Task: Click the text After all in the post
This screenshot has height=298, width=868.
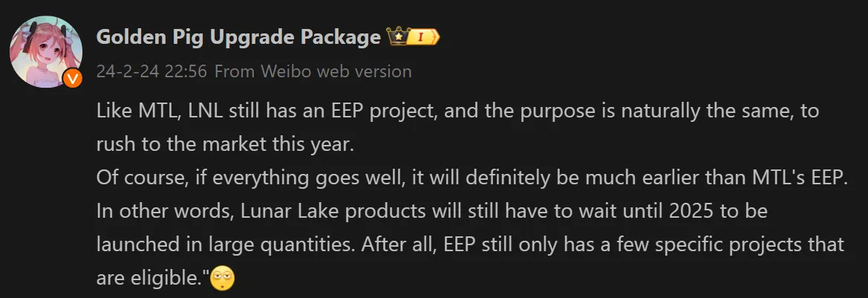Action: point(398,244)
